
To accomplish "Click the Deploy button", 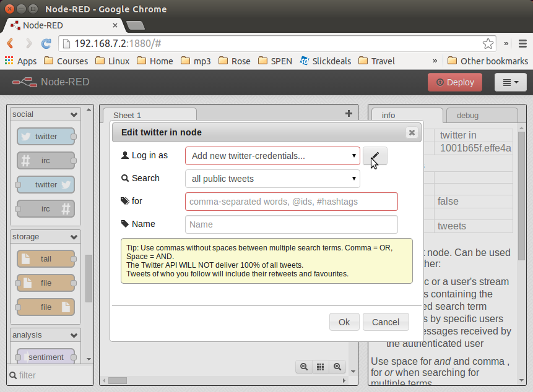I will 455,82.
